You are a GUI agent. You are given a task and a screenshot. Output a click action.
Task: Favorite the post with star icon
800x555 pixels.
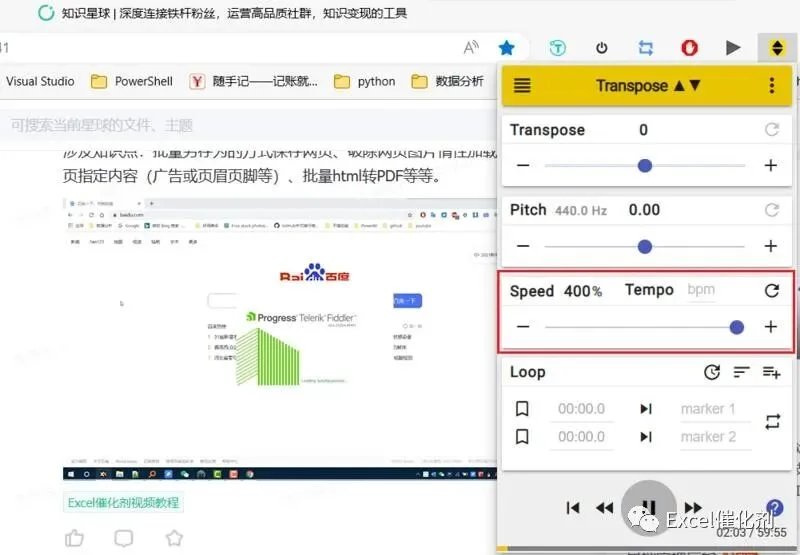coord(174,538)
